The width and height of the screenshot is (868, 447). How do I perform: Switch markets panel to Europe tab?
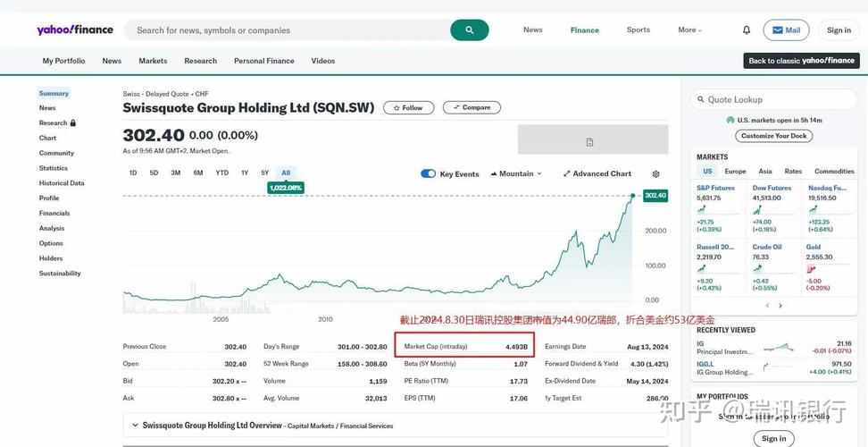(x=735, y=172)
